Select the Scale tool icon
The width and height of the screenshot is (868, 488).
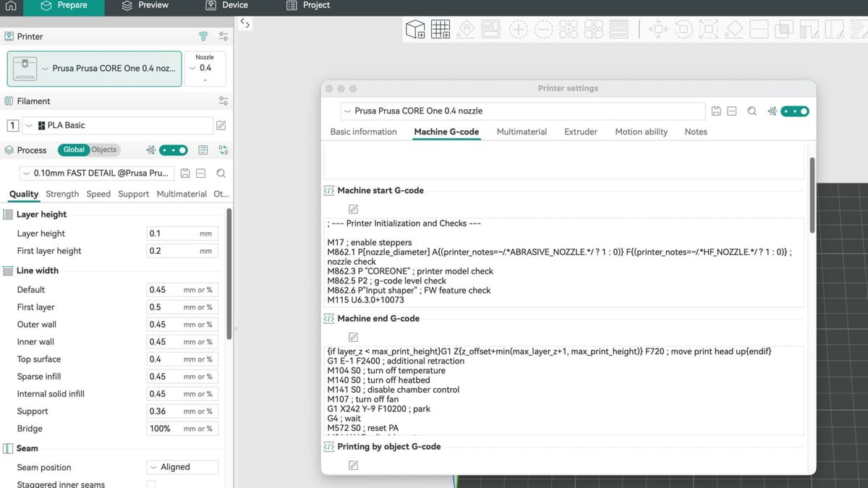pos(709,30)
